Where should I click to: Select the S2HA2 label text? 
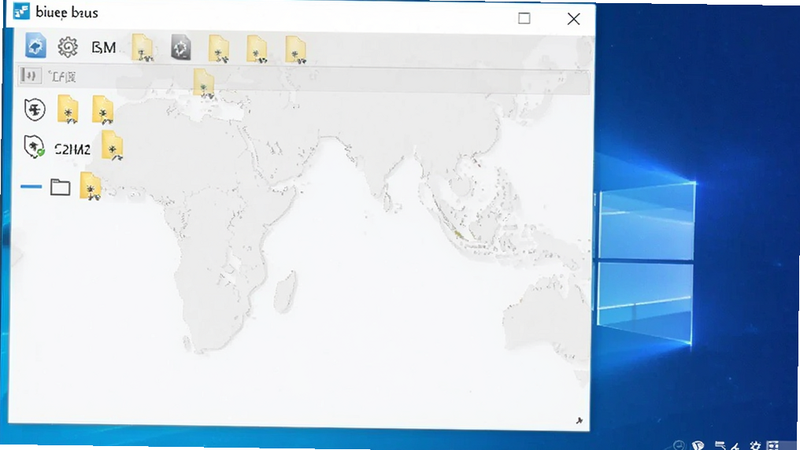pyautogui.click(x=72, y=149)
